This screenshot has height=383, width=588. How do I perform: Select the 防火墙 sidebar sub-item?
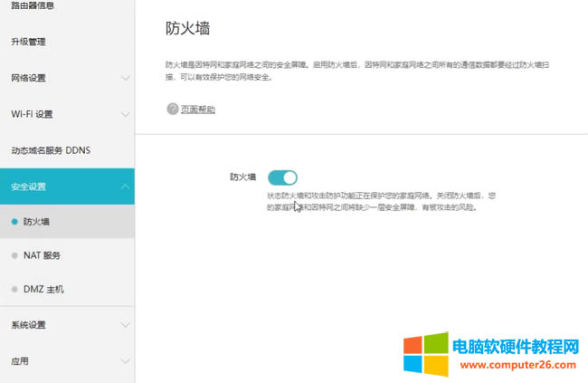pos(37,221)
